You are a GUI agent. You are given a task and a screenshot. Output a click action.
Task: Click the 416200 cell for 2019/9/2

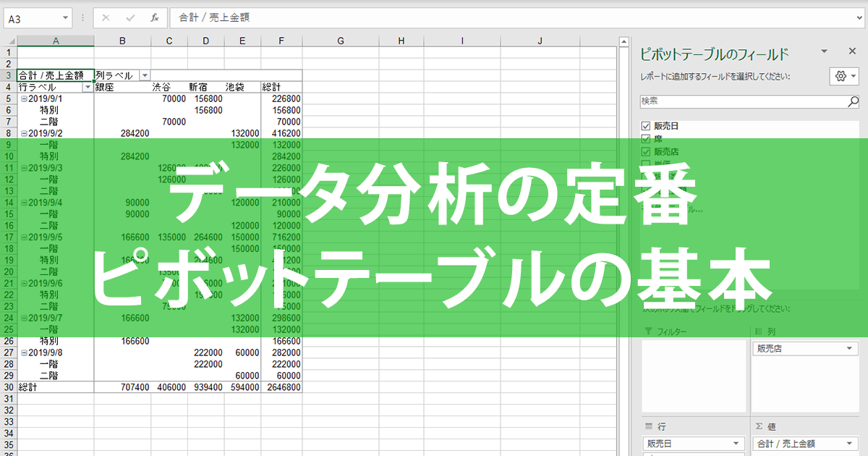click(x=281, y=133)
